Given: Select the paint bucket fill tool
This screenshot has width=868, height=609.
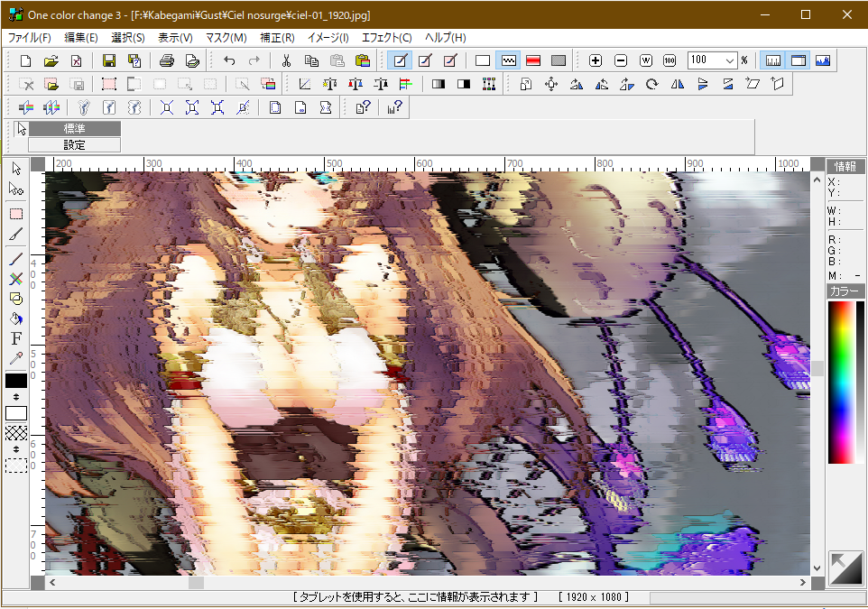Looking at the screenshot, I should (16, 318).
